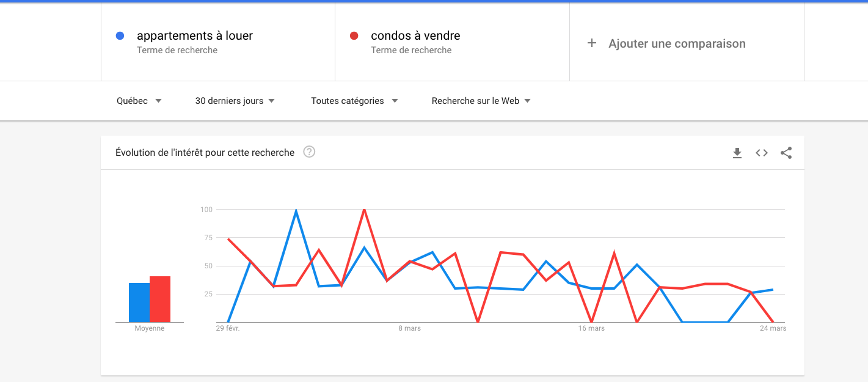The height and width of the screenshot is (382, 868).
Task: Share the search trends comparison
Action: click(786, 153)
